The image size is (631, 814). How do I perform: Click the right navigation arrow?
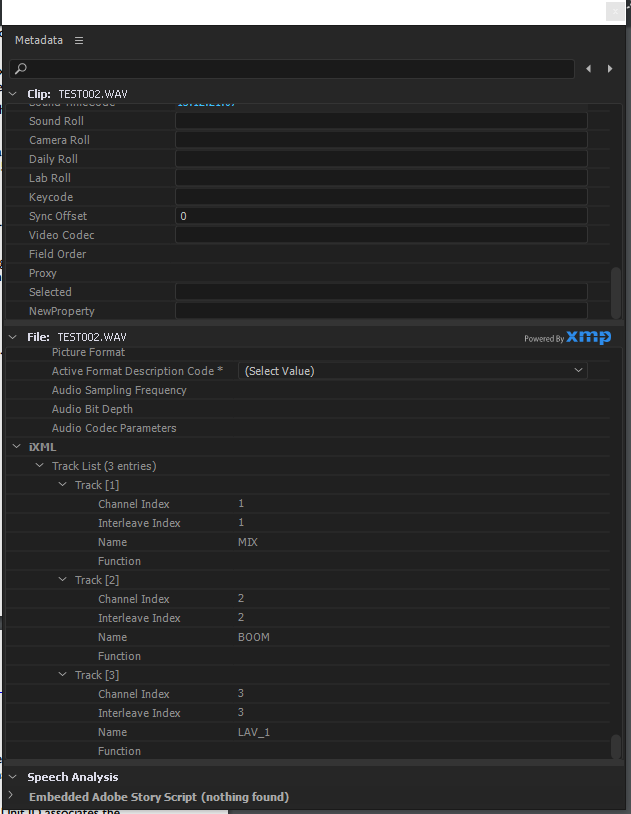click(610, 68)
